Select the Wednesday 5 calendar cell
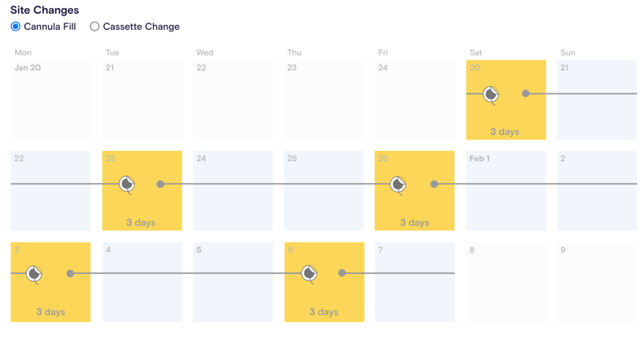 pyautogui.click(x=233, y=282)
